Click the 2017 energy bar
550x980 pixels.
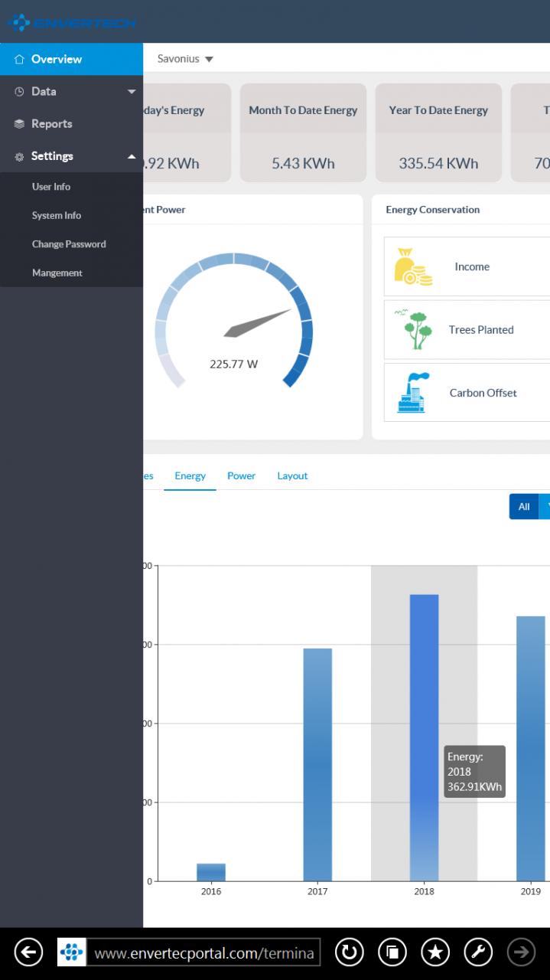coord(317,765)
